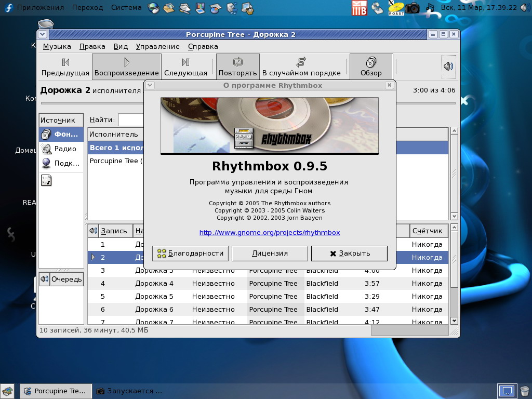Launch the spreadsheet pie-chart panel icon
Screen dimensions: 532x399
coord(216,8)
